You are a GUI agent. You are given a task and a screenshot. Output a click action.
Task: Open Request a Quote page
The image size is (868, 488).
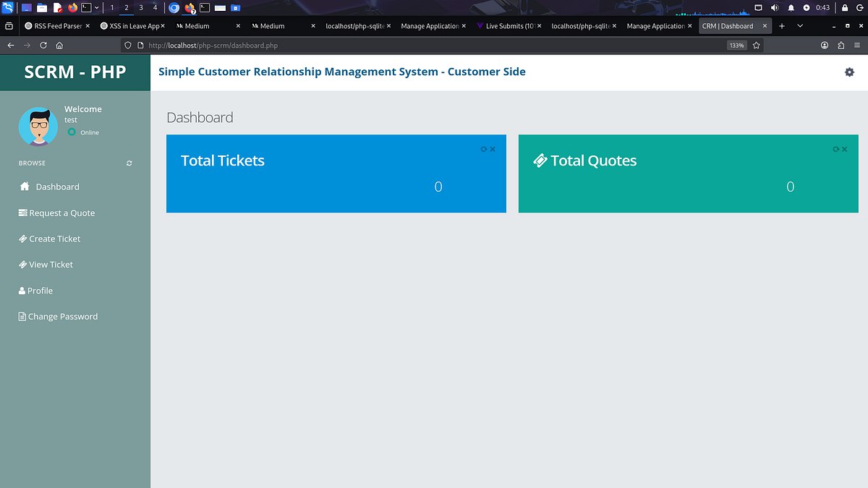pos(61,213)
